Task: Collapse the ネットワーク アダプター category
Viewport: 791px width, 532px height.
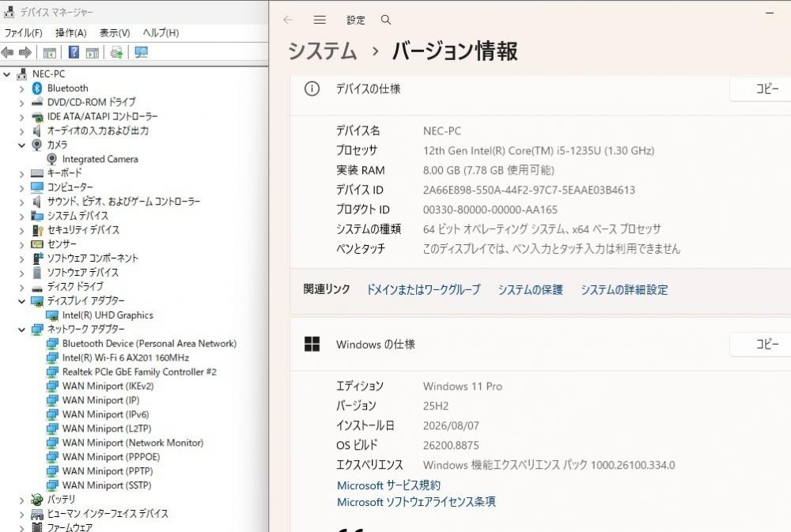Action: 21,330
